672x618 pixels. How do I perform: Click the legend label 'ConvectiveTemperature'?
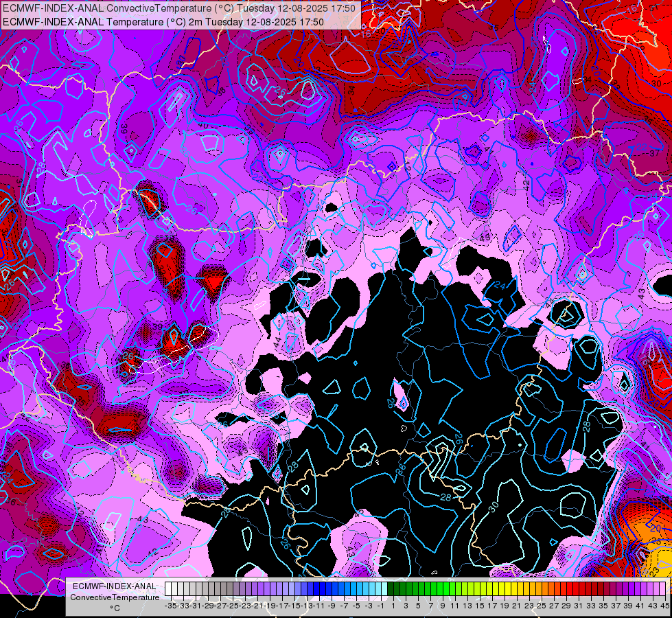pos(115,597)
